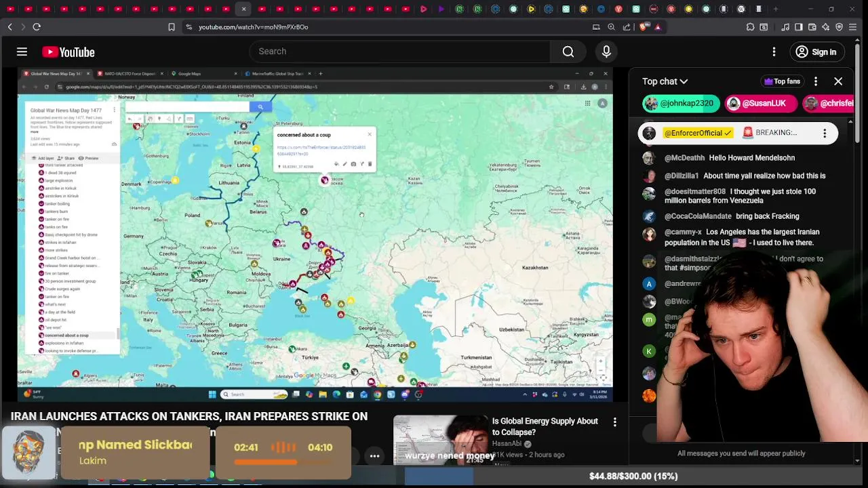Click 'Preview' in the video's map panel

tap(88, 158)
